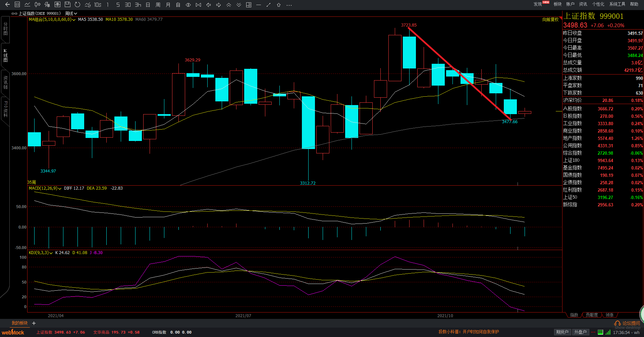
Task: Select the draw trend line tool
Action: click(268, 5)
